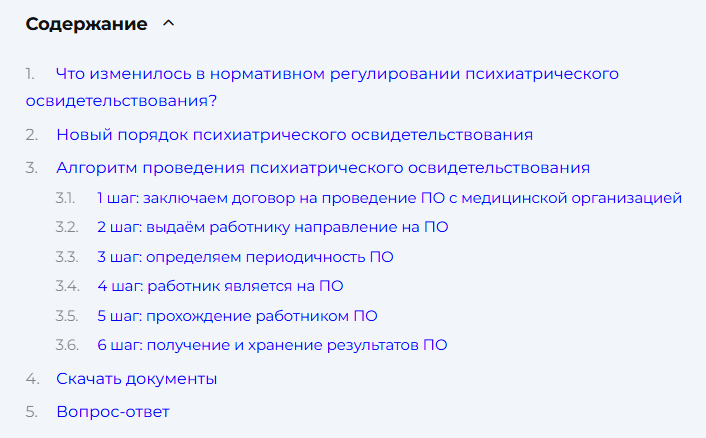Click list number '3.' before Алгоритм
The image size is (706, 438).
pos(32,168)
